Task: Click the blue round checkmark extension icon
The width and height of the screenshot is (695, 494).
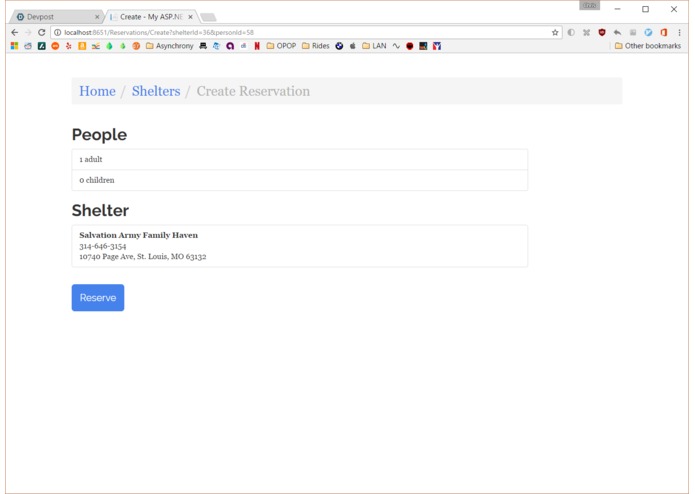Action: 648,32
